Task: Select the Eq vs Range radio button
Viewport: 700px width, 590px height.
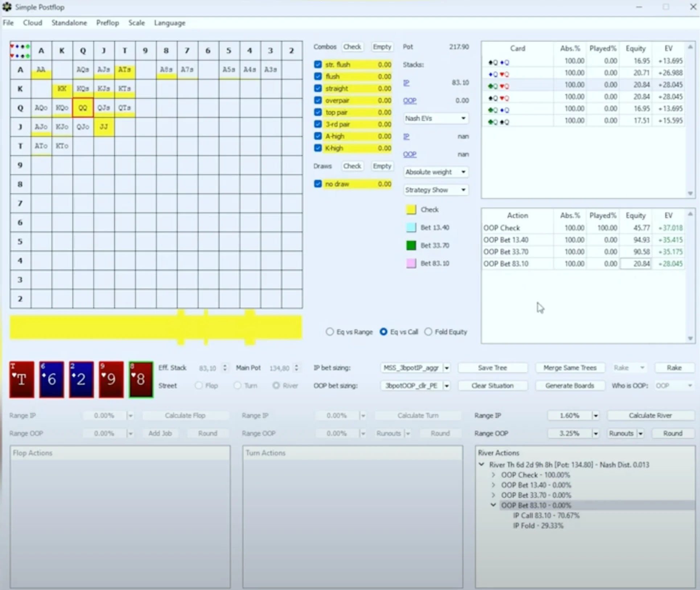Action: [330, 332]
